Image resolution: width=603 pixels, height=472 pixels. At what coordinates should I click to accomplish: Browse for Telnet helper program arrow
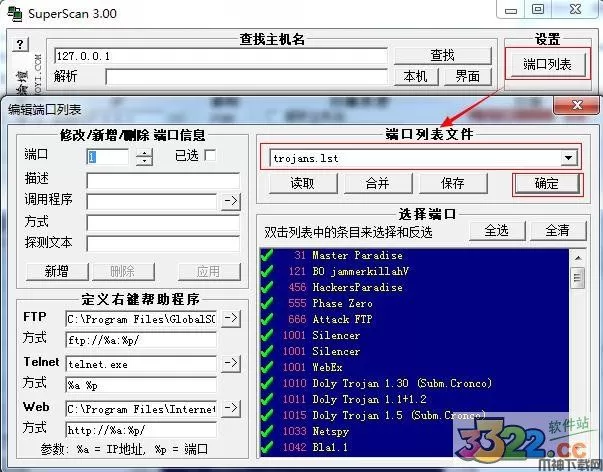tap(231, 363)
